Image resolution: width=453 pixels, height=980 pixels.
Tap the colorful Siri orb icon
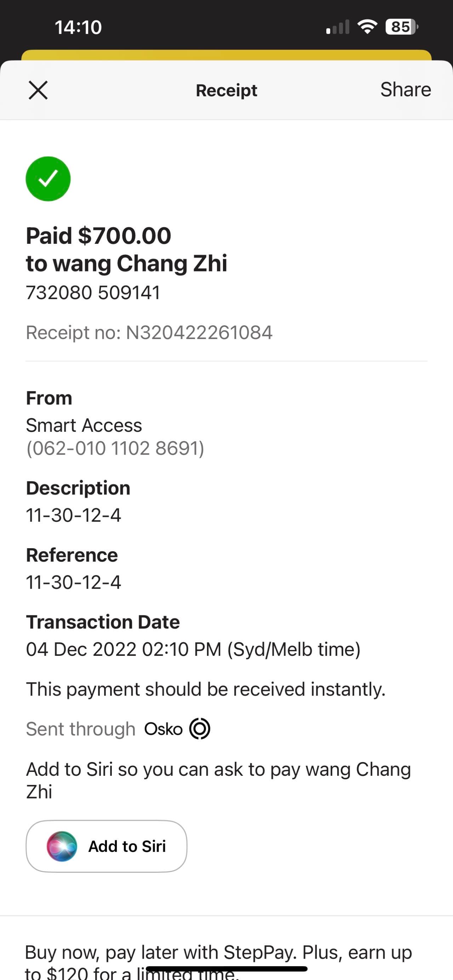[x=62, y=847]
